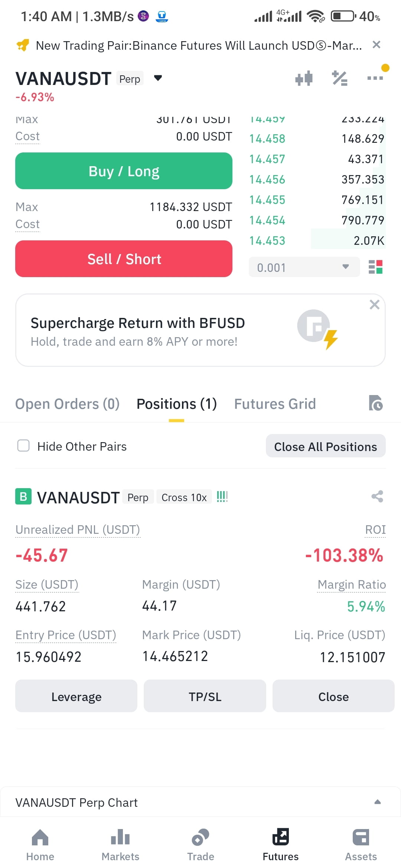The height and width of the screenshot is (868, 401).
Task: Go to the Home bottom navigation icon
Action: click(x=40, y=838)
